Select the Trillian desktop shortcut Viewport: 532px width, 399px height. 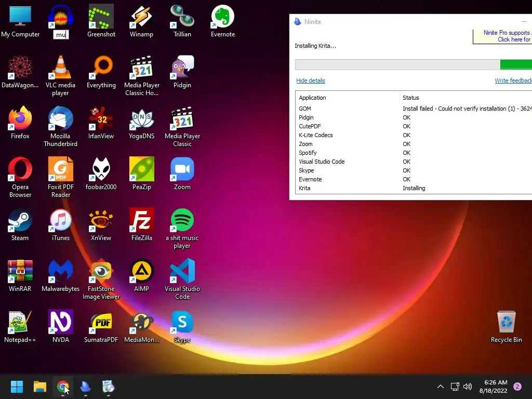click(182, 21)
